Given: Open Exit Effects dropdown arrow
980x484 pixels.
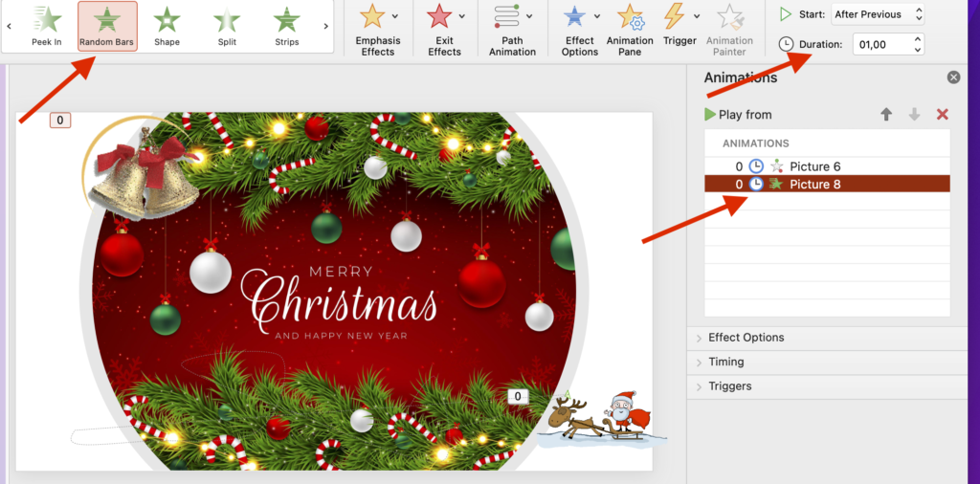Looking at the screenshot, I should 462,15.
